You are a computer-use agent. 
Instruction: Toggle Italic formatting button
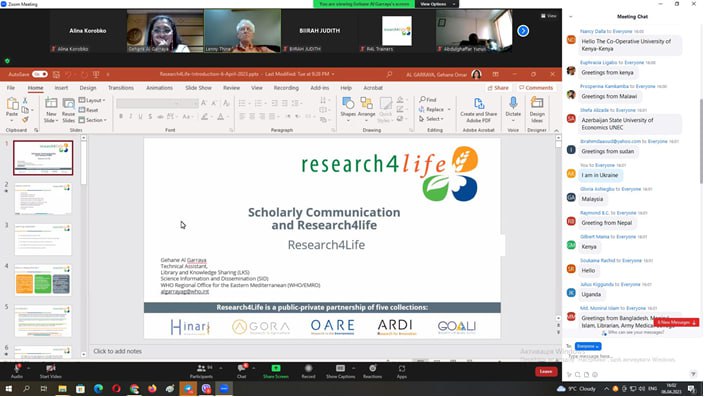tap(131, 117)
